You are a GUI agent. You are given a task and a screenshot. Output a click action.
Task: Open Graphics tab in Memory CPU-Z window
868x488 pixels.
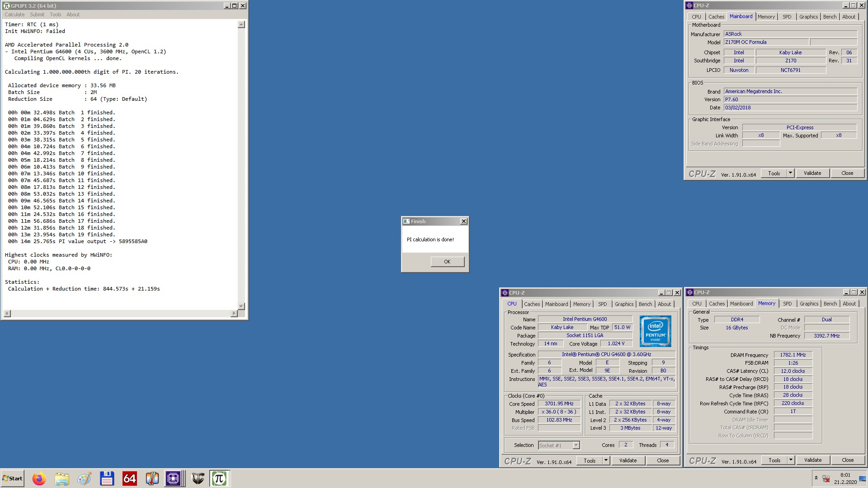(809, 304)
